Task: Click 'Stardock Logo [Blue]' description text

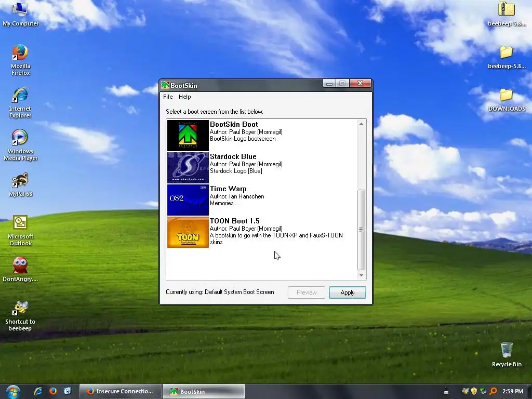Action: [x=236, y=171]
